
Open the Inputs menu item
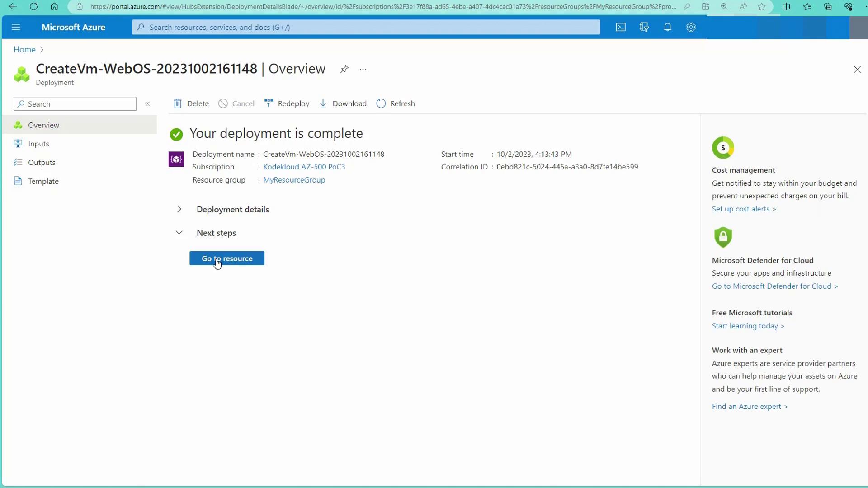tap(38, 144)
